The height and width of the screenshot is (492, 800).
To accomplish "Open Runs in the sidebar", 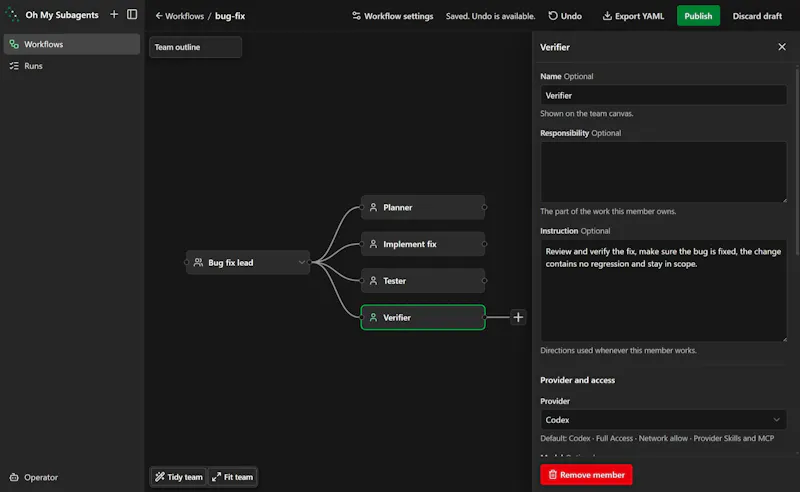I will coord(72,66).
